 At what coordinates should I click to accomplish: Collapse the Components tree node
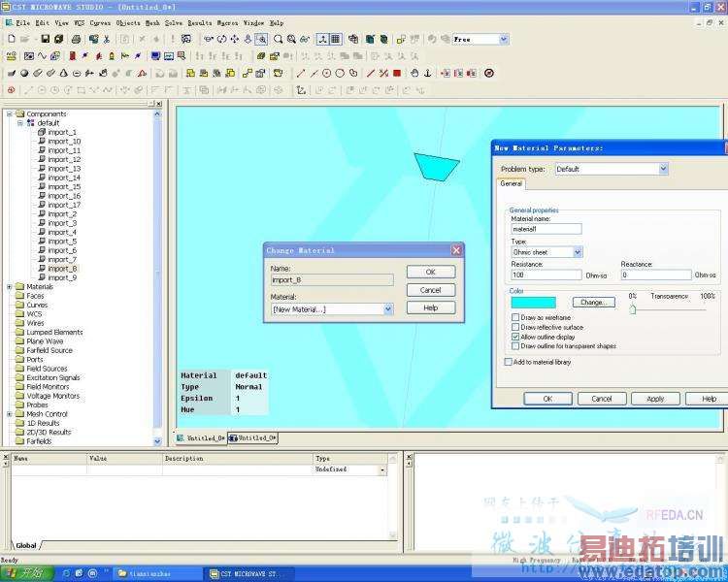[9, 113]
